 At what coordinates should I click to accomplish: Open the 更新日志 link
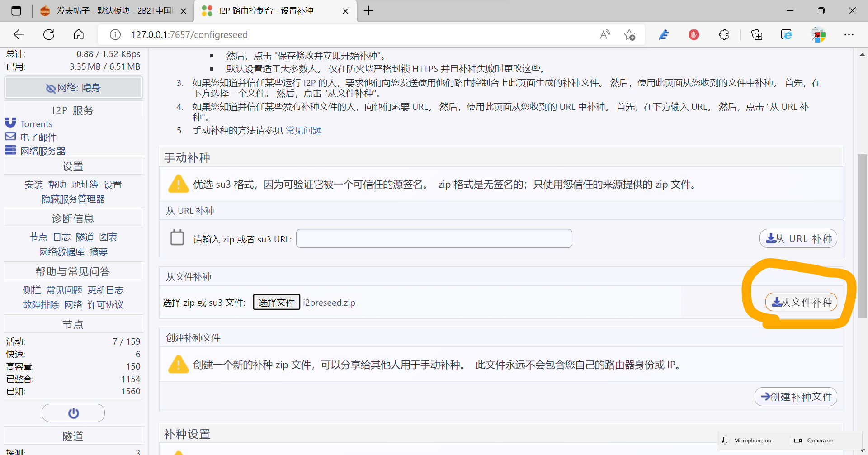click(x=105, y=290)
